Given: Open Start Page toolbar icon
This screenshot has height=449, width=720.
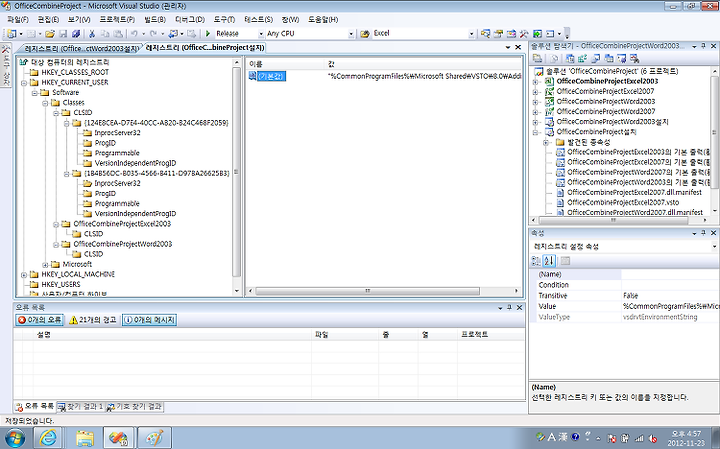Looking at the screenshot, I should pos(537,34).
